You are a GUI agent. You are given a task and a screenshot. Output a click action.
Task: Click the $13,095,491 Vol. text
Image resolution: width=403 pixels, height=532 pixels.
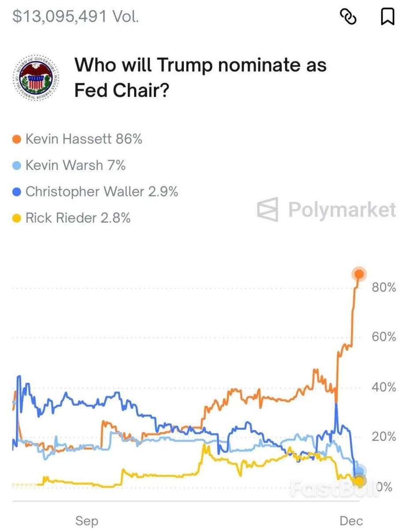[75, 16]
